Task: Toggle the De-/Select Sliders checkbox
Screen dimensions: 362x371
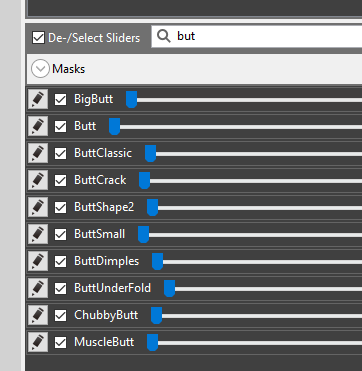Action: click(38, 38)
